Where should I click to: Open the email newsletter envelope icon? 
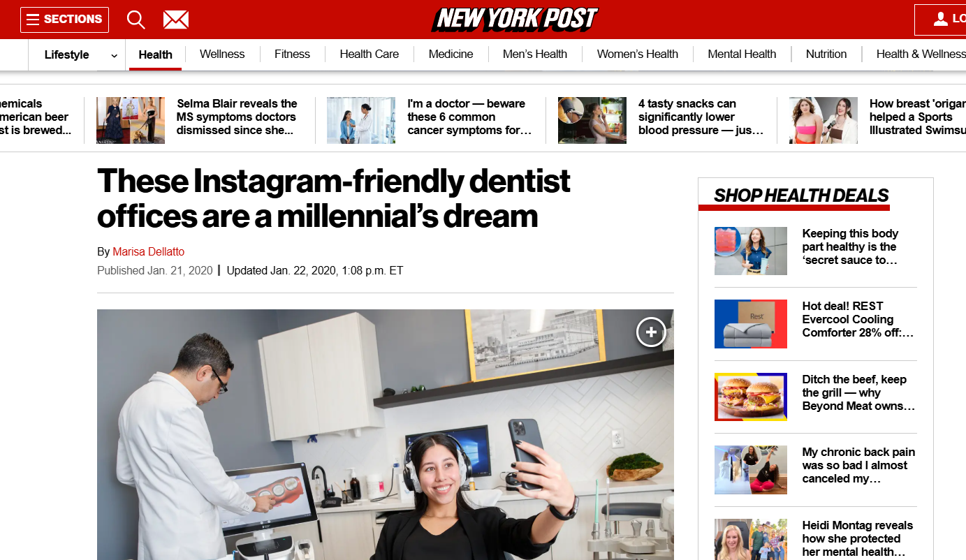point(176,20)
